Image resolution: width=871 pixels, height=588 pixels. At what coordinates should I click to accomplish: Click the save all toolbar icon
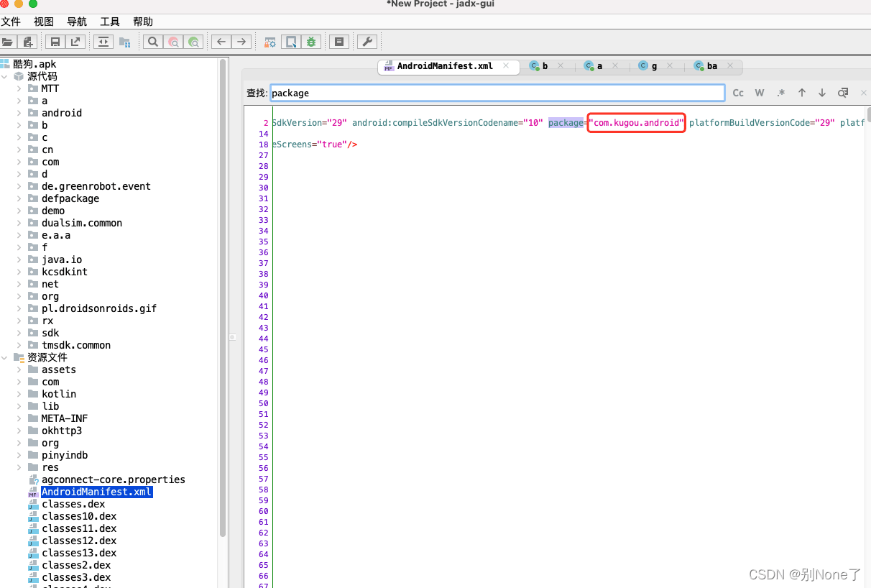point(55,42)
